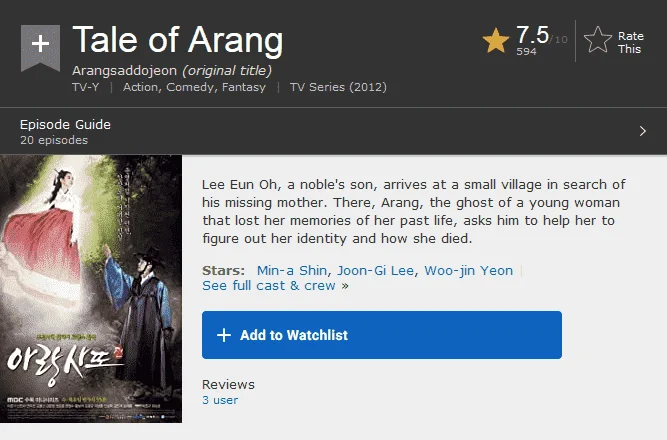Open the 3 user reviews link
Viewport: 667px width, 440px height.
click(220, 400)
